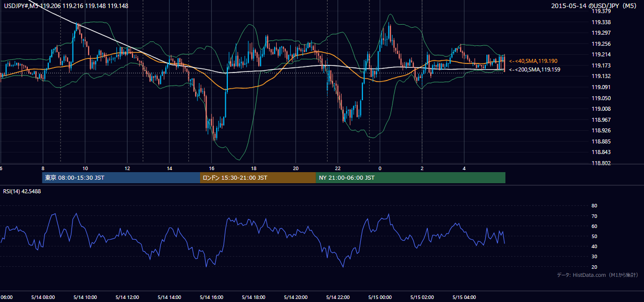This screenshot has width=644, height=302.
Task: Click the 5/14 12:00 time axis label
Action: coord(127,297)
